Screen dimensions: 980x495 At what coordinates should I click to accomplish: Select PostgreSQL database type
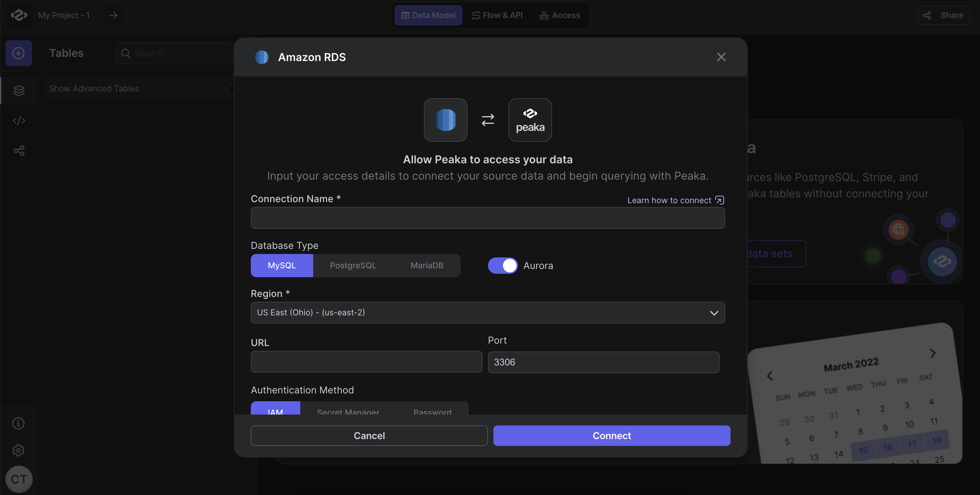pyautogui.click(x=353, y=266)
